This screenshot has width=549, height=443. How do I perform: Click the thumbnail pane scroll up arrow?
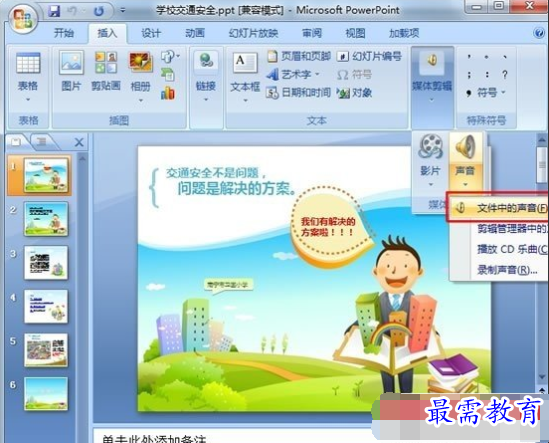[x=83, y=159]
